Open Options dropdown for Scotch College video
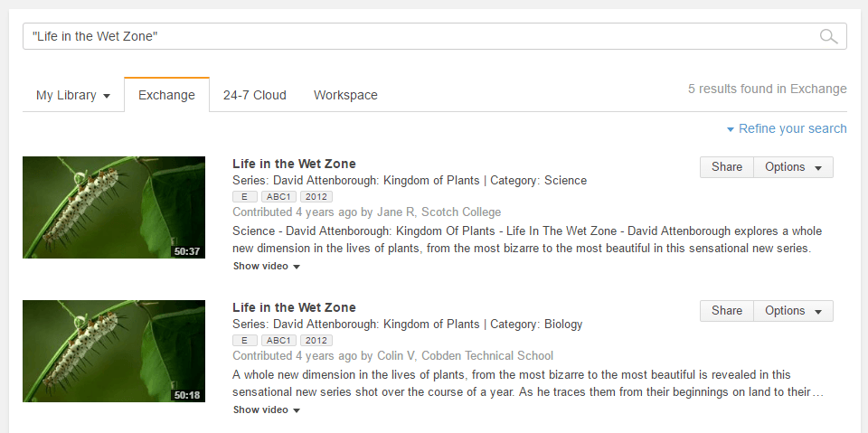868x433 pixels. click(x=793, y=166)
